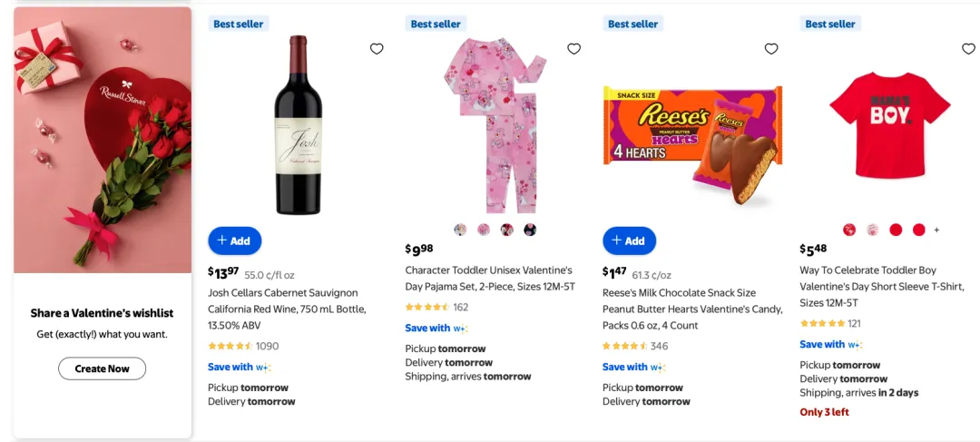
Task: Select first pajama pattern swatch
Action: pos(461,230)
